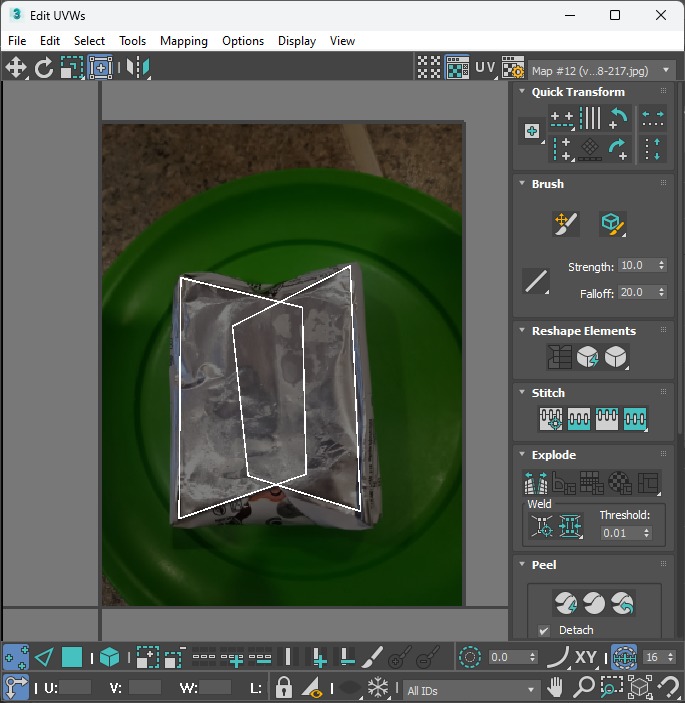The width and height of the screenshot is (685, 703).
Task: Click the Grow loop selection icon
Action: click(232, 657)
